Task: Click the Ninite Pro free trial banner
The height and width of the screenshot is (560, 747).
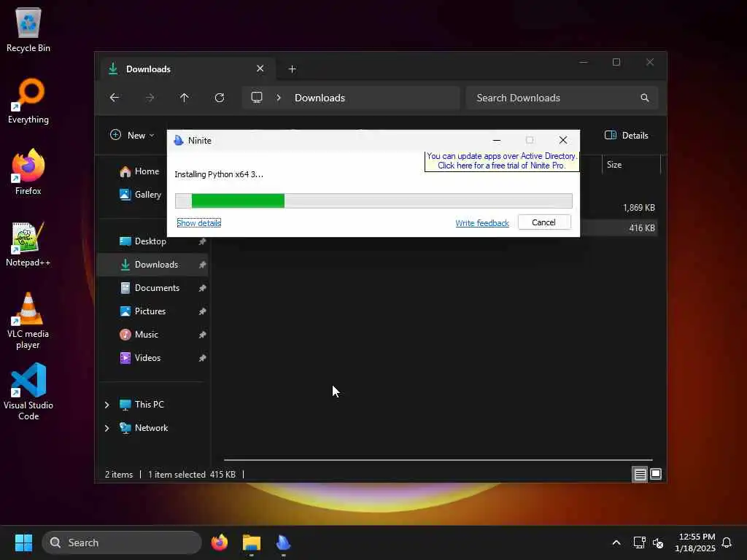Action: (x=502, y=161)
